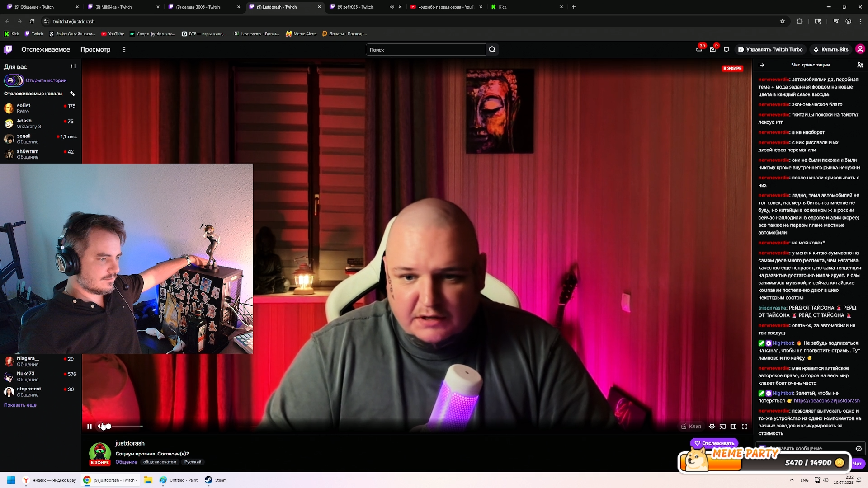Screen dimensions: 868x488
Task: Pause the stream playback
Action: [90, 426]
